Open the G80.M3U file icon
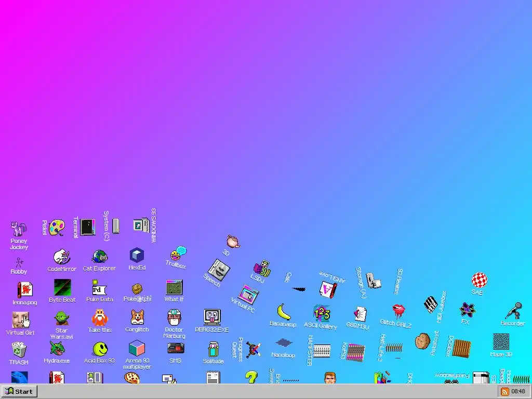Screen dimensions: 532x399 click(360, 314)
